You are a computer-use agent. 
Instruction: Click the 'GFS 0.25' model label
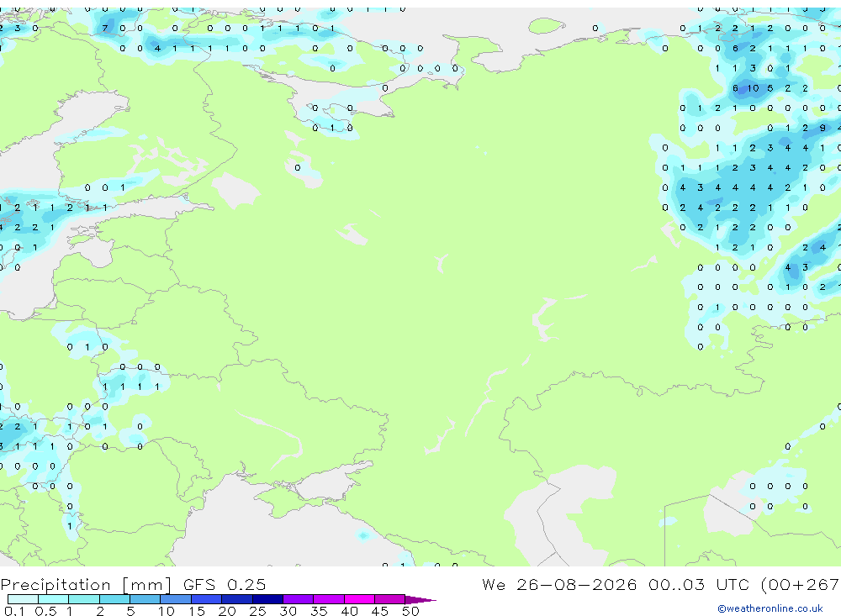(225, 584)
